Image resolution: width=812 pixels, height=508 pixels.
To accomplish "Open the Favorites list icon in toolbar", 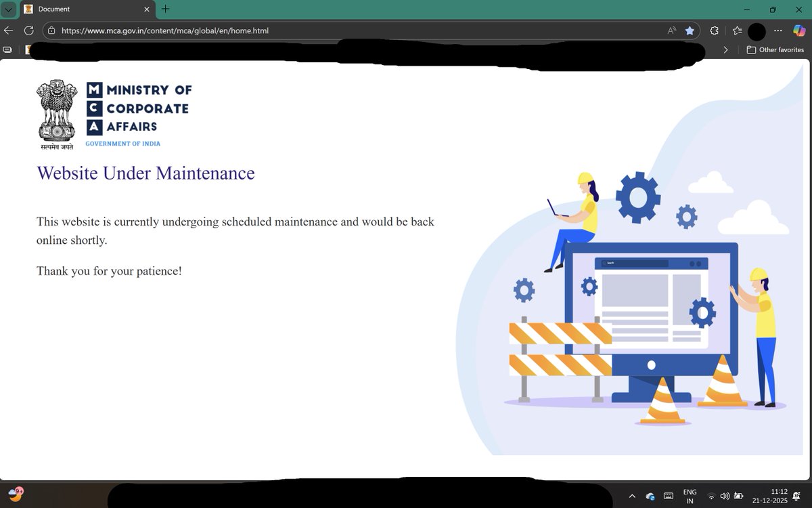I will [x=737, y=30].
